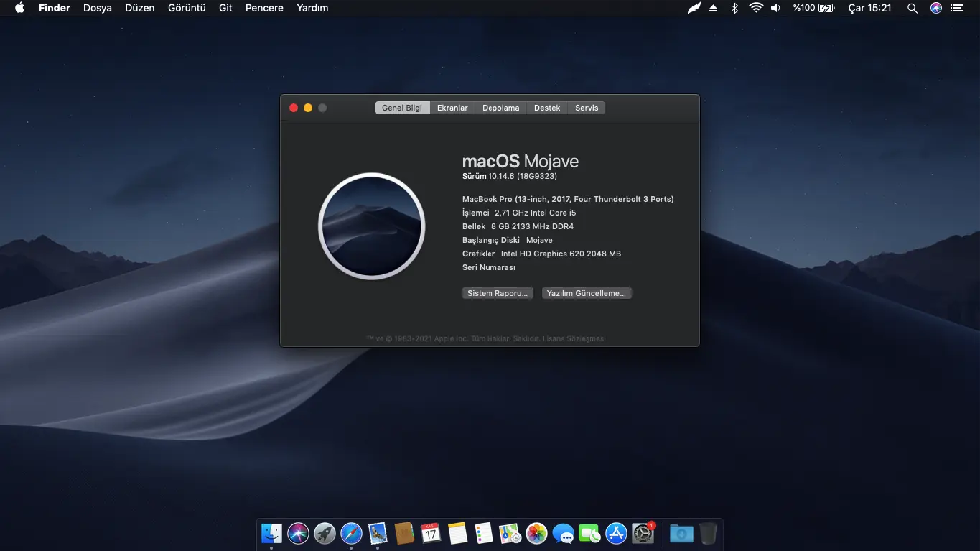Open Contacts book icon in Dock

coord(404,533)
